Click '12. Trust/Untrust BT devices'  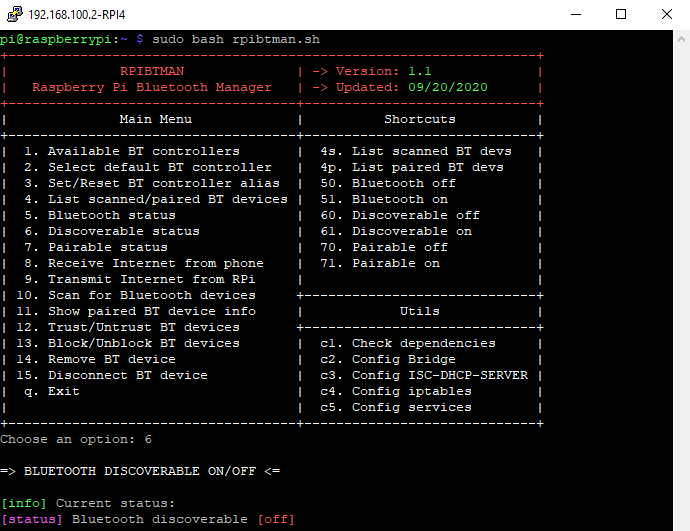coord(128,327)
